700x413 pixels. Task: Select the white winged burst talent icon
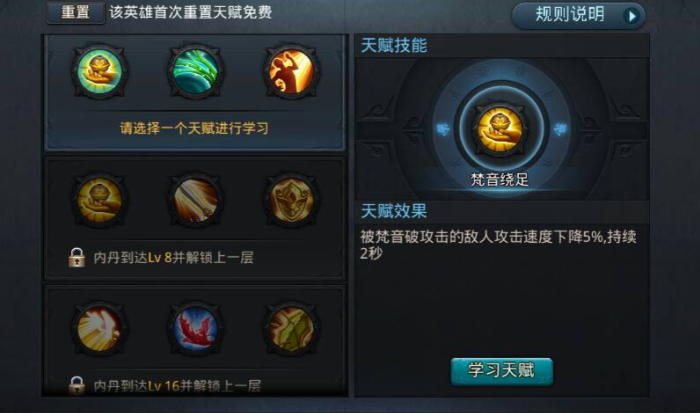(100, 329)
